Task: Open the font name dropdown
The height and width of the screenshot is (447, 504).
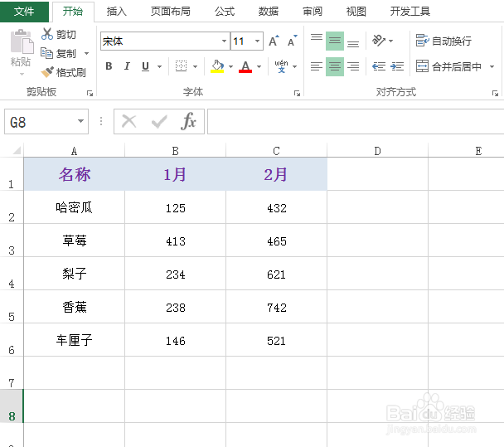Action: click(x=224, y=41)
